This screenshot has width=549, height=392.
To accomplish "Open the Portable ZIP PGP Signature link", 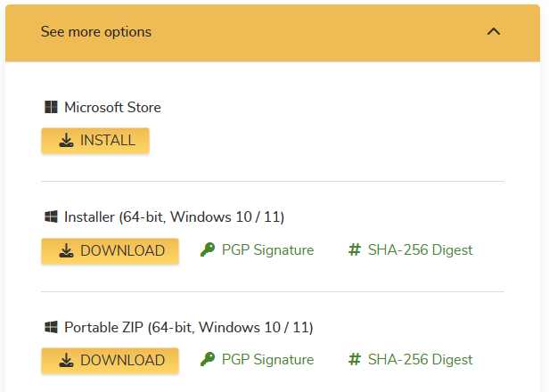I will 267,360.
